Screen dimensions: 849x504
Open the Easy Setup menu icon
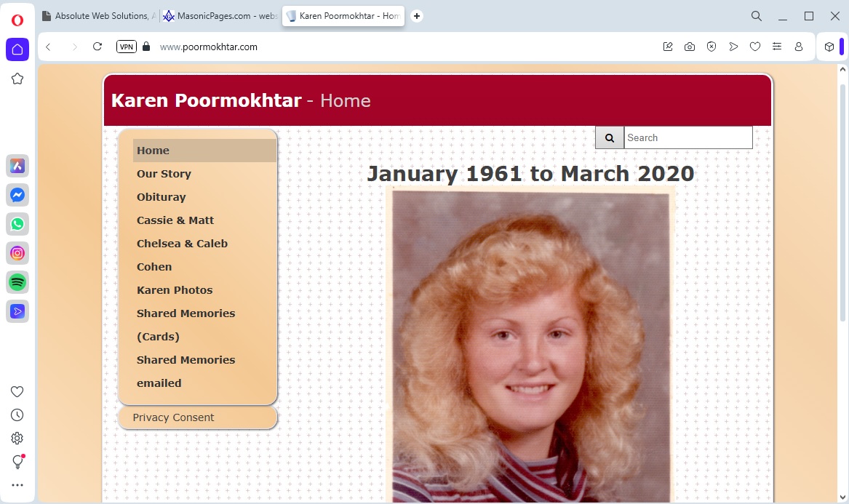[x=777, y=47]
